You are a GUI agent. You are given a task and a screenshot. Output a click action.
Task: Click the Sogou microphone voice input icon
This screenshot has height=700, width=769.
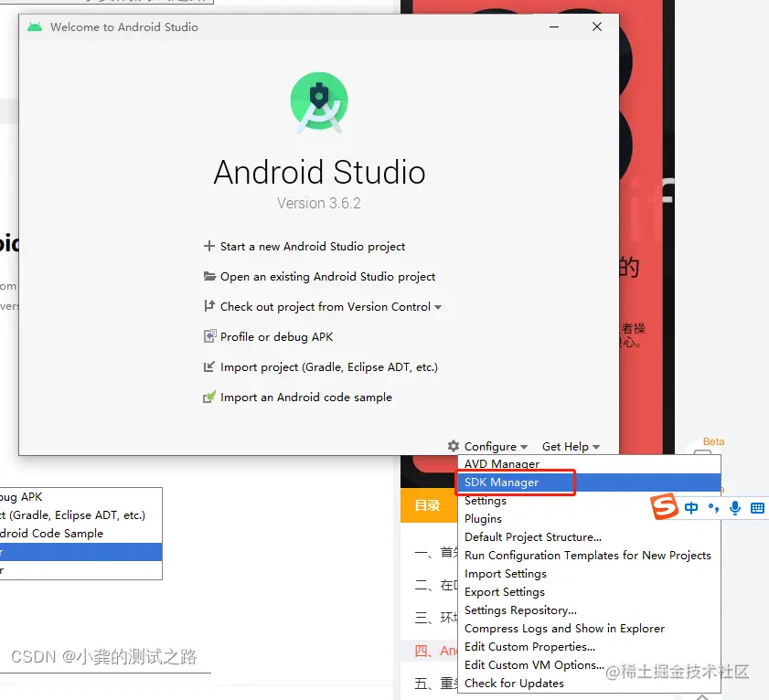tap(734, 508)
